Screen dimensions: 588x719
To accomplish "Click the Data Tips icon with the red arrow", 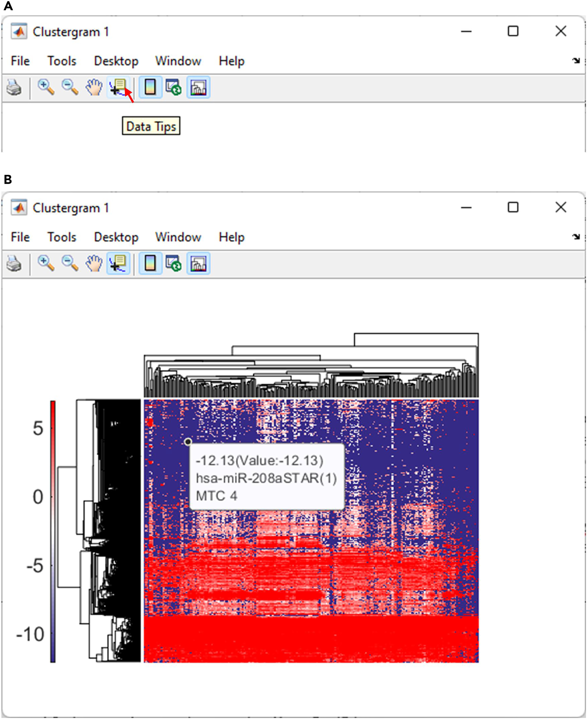I will (118, 87).
